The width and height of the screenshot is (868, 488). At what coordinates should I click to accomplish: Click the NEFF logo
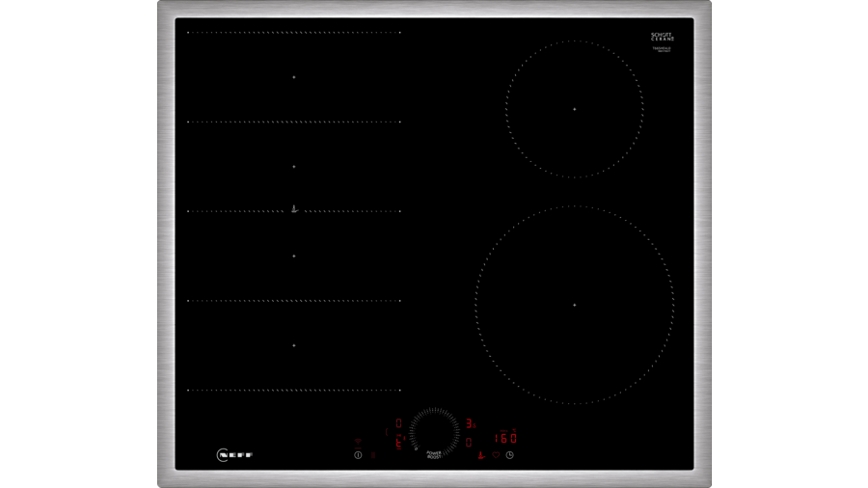(x=234, y=454)
